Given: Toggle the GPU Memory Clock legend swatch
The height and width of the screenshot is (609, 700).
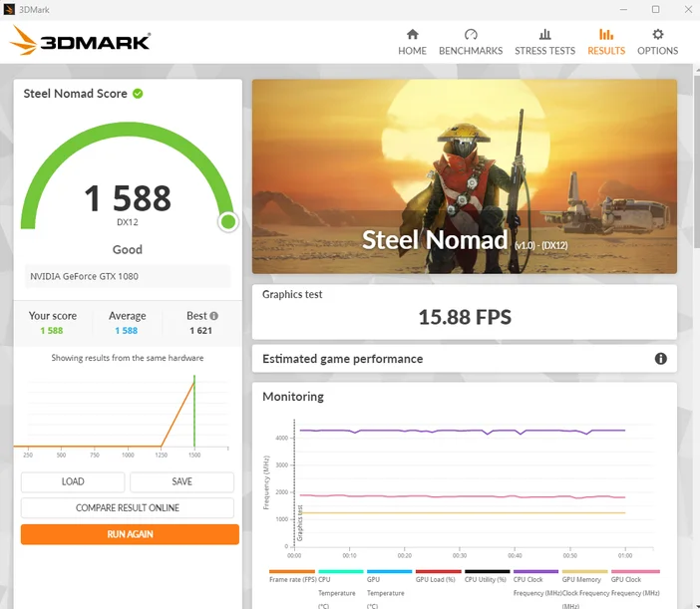Looking at the screenshot, I should (584, 571).
